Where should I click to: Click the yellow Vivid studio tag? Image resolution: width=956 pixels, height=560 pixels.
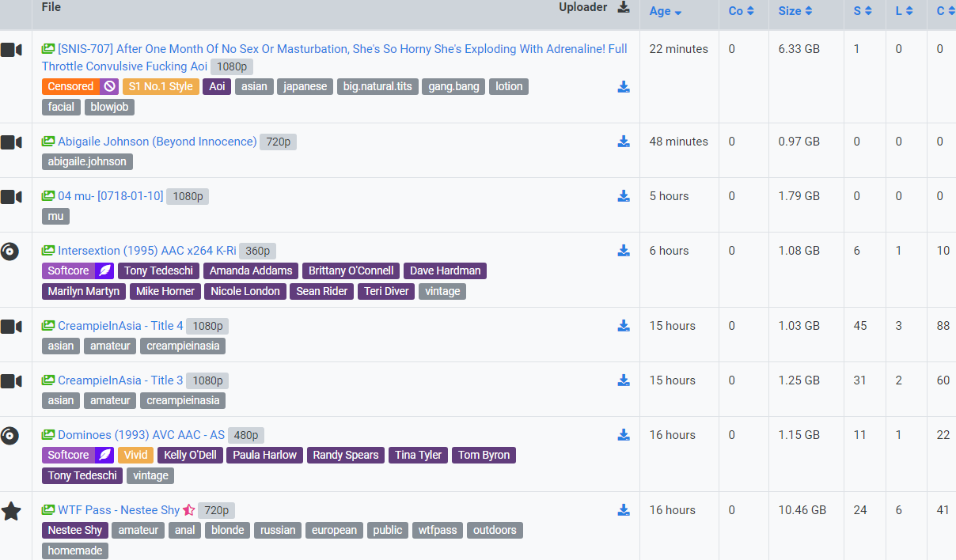(x=136, y=456)
